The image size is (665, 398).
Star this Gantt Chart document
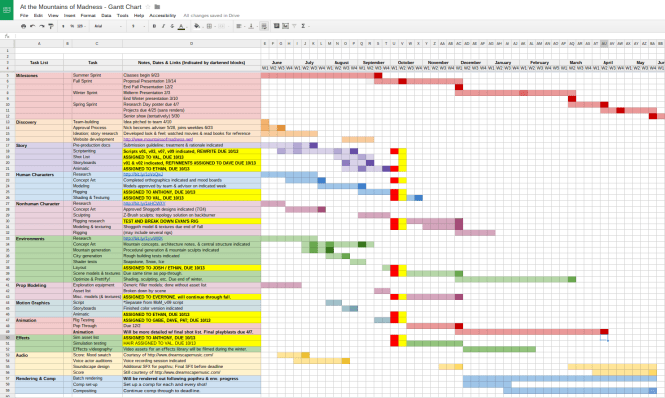[x=148, y=7]
